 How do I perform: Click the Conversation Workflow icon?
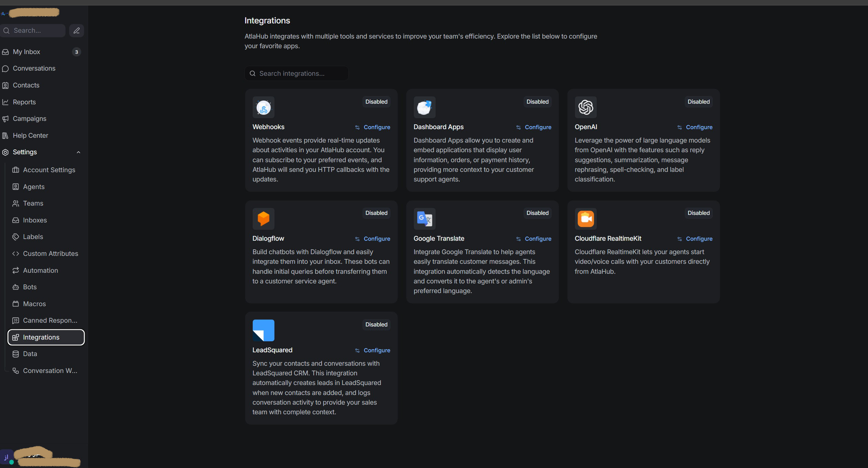pos(15,371)
